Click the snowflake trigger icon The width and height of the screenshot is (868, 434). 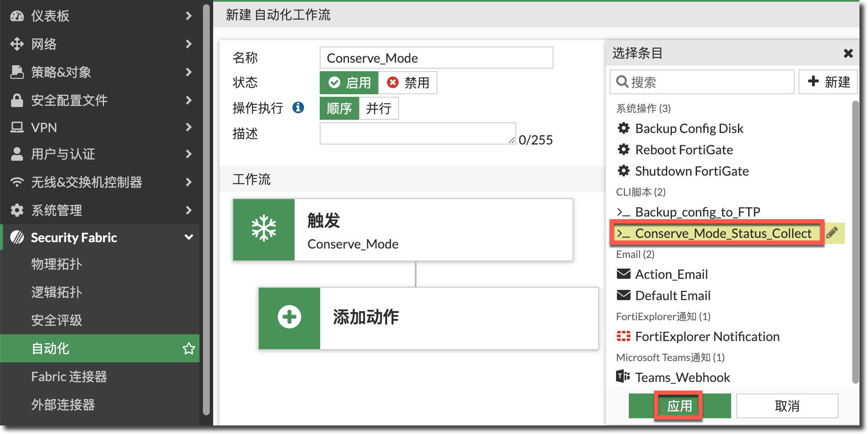(x=264, y=229)
